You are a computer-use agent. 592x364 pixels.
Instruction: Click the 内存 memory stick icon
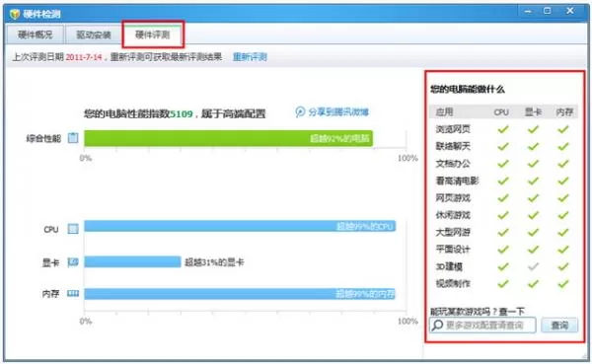coord(73,293)
